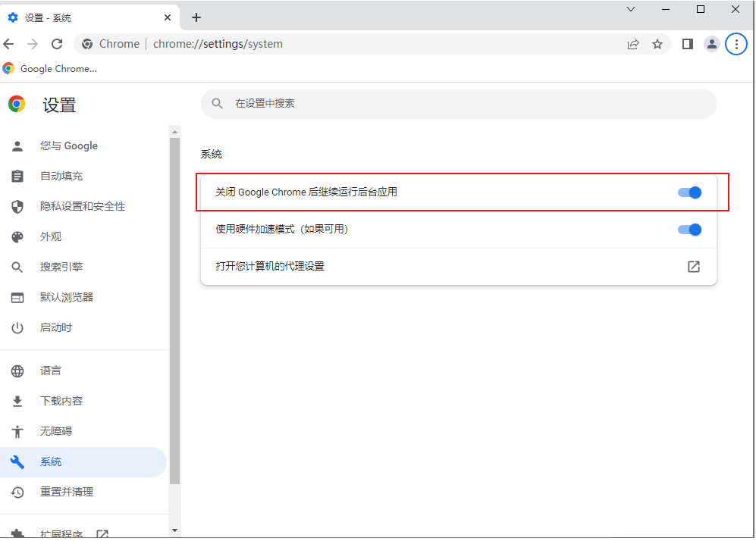Open proxy settings external link icon
Viewport: 756px width, 541px height.
693,267
